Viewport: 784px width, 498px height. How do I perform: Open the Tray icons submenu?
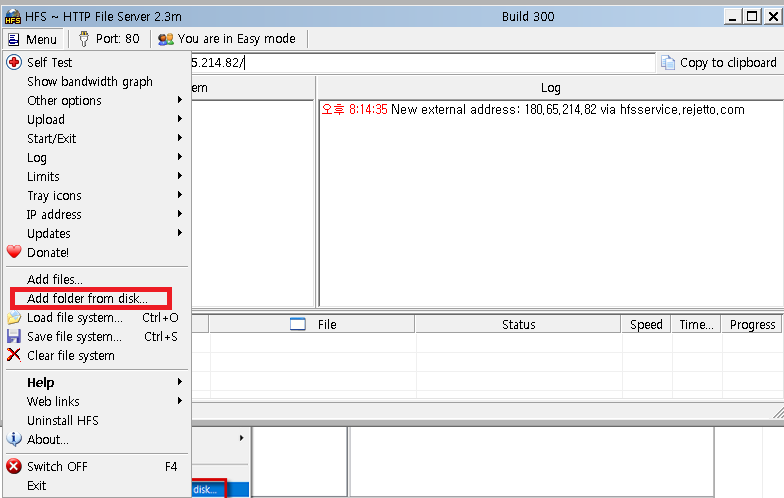[x=96, y=196]
